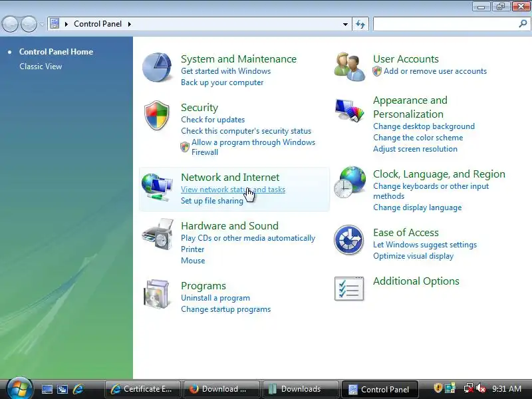Select Control Panel Home in sidebar

(56, 52)
